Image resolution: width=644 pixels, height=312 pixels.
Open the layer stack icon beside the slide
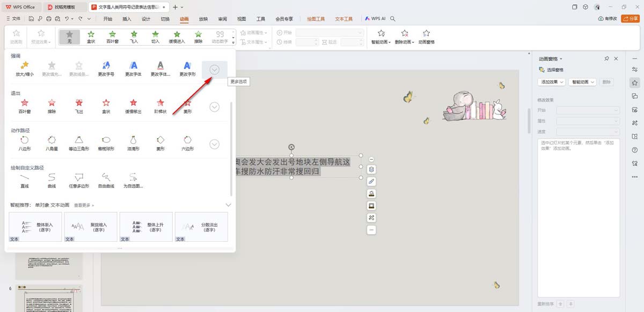(372, 169)
